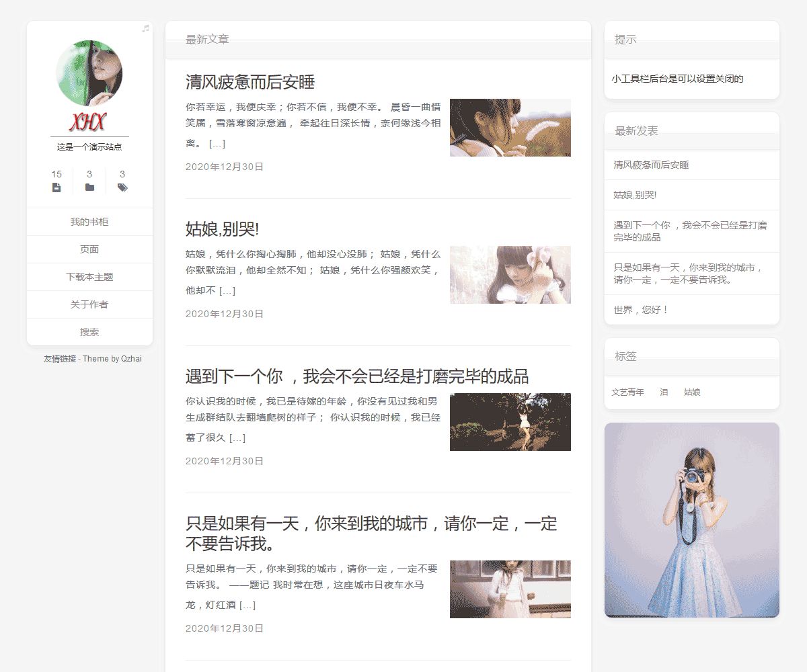The image size is (807, 672).
Task: Open article title 清风疲惫而后安睡
Action: tap(250, 83)
